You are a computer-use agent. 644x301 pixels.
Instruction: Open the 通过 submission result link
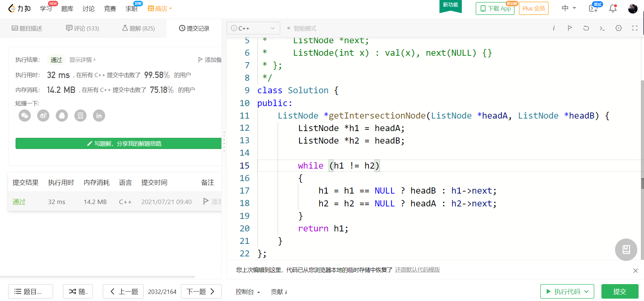click(19, 202)
